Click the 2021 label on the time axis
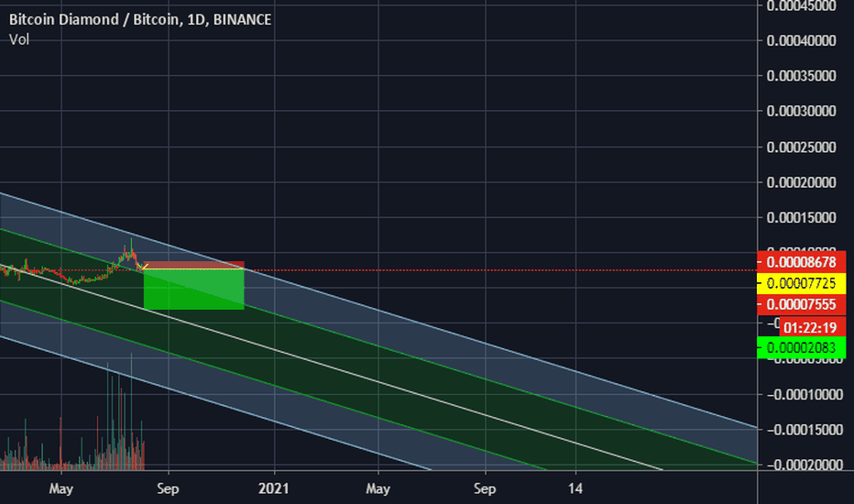The image size is (854, 504). click(x=273, y=488)
